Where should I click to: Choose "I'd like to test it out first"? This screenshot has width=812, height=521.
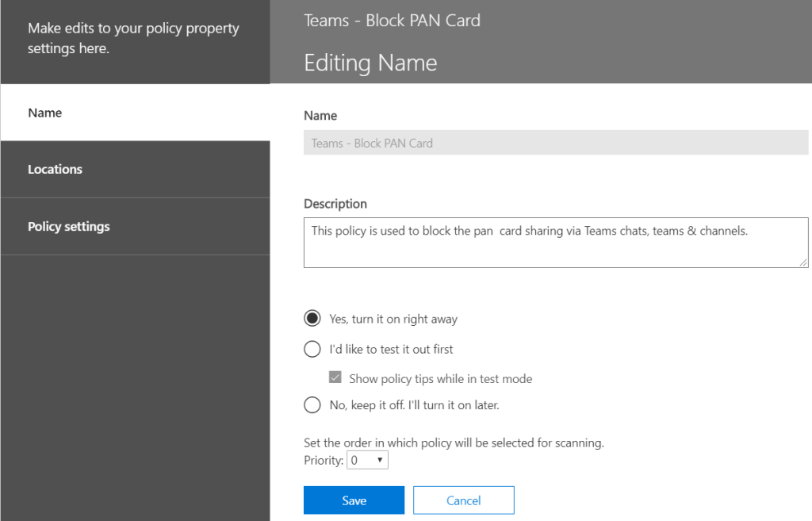[x=312, y=349]
